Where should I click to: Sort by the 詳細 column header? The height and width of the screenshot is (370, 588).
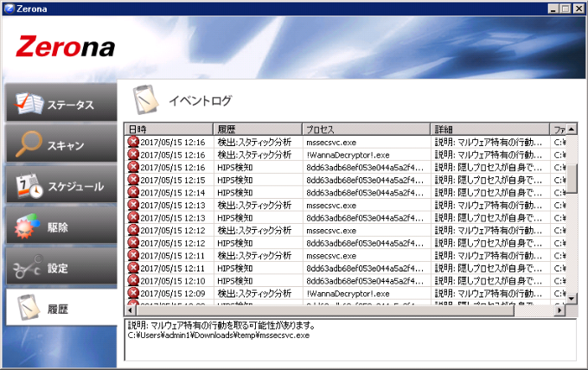(489, 130)
